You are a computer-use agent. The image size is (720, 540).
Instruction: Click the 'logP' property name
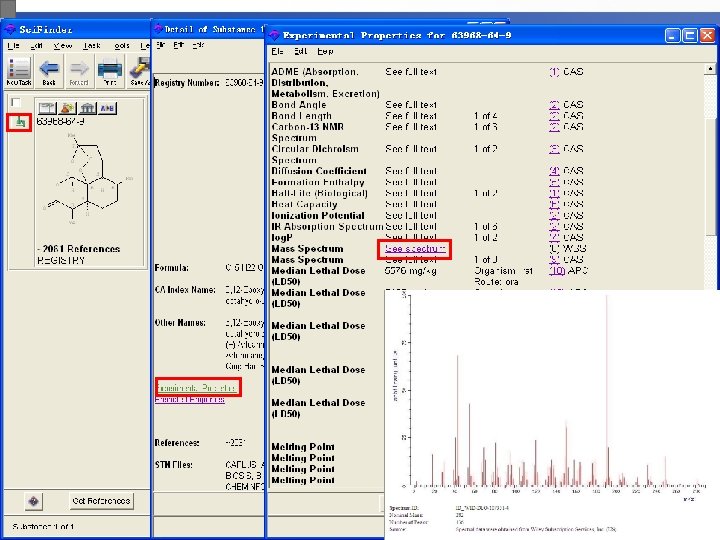(x=281, y=238)
